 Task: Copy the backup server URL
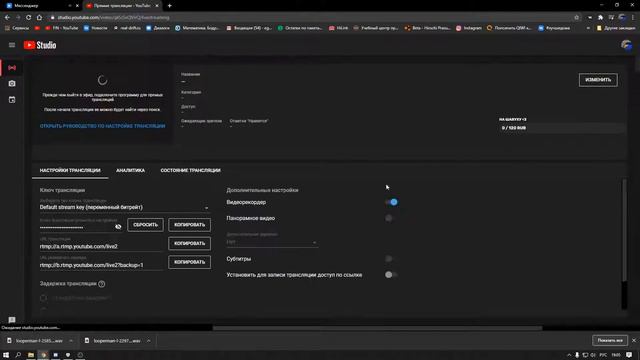[189, 262]
